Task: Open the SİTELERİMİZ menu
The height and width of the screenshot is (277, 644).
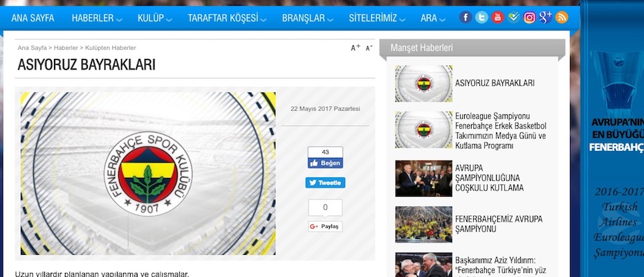Action: click(377, 18)
